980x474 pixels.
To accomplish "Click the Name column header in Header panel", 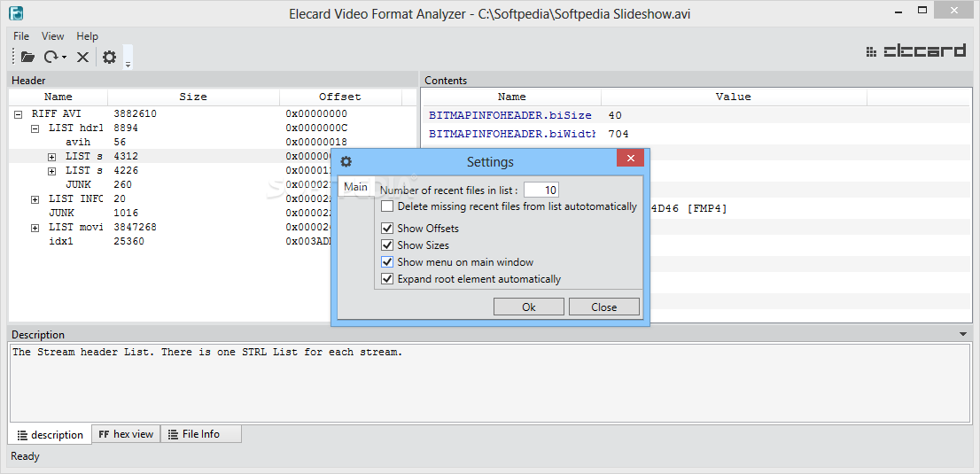I will tap(58, 97).
